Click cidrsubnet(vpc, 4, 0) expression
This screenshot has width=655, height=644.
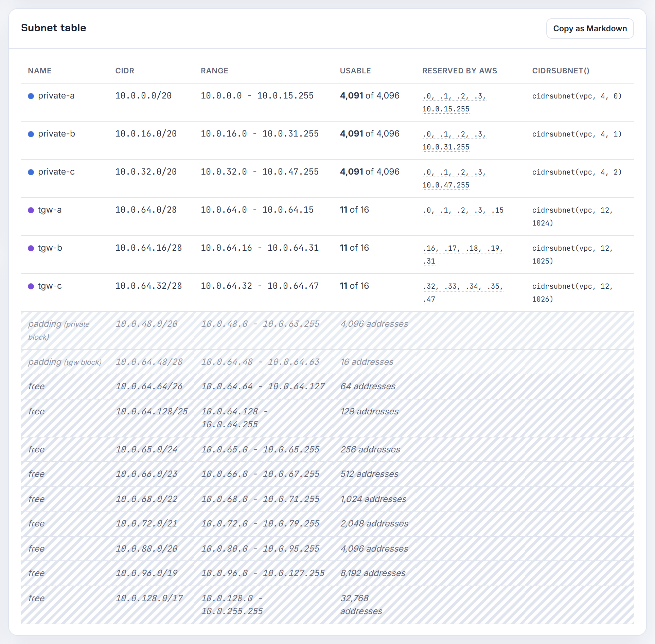pos(577,96)
